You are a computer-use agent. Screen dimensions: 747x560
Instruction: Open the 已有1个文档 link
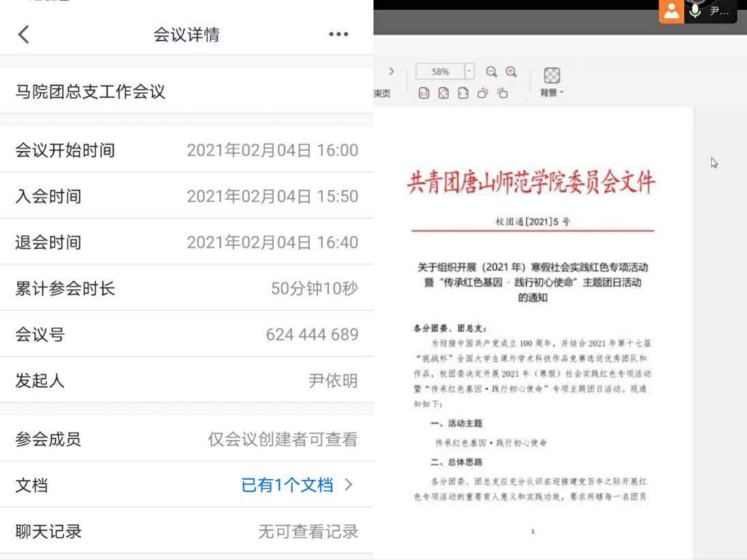pos(287,485)
